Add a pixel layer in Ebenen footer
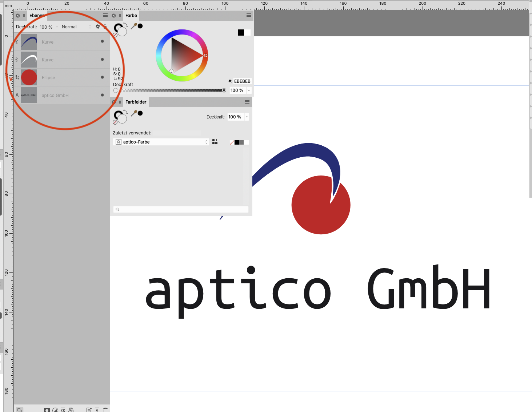Viewport: 532px width, 412px height. (x=97, y=410)
